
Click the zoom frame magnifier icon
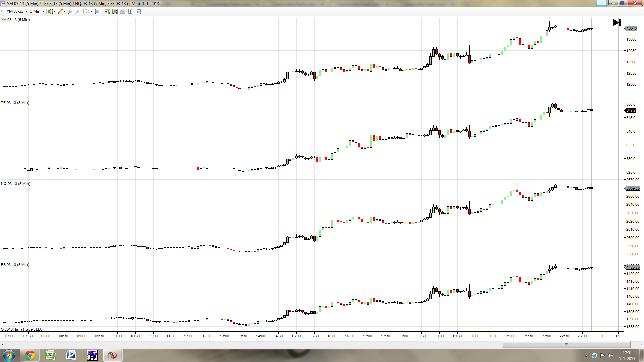click(x=98, y=11)
